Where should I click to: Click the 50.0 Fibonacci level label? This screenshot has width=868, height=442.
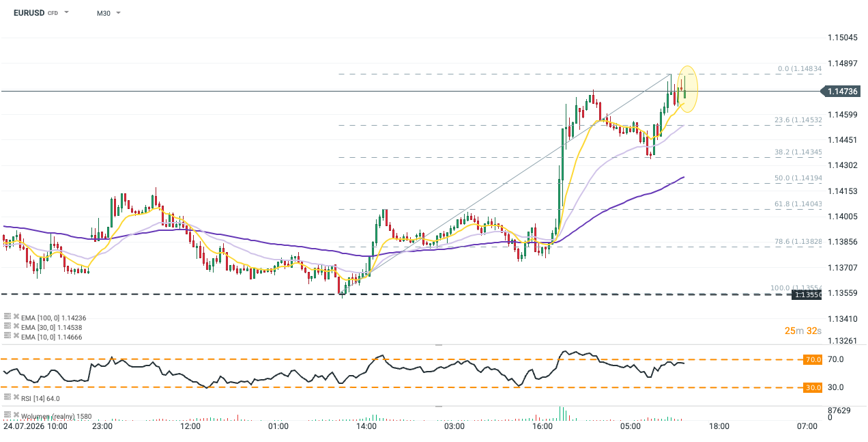(798, 178)
